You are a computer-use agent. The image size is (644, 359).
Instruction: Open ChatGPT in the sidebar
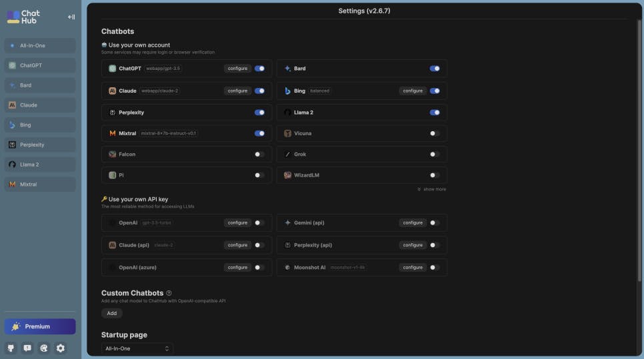point(40,65)
